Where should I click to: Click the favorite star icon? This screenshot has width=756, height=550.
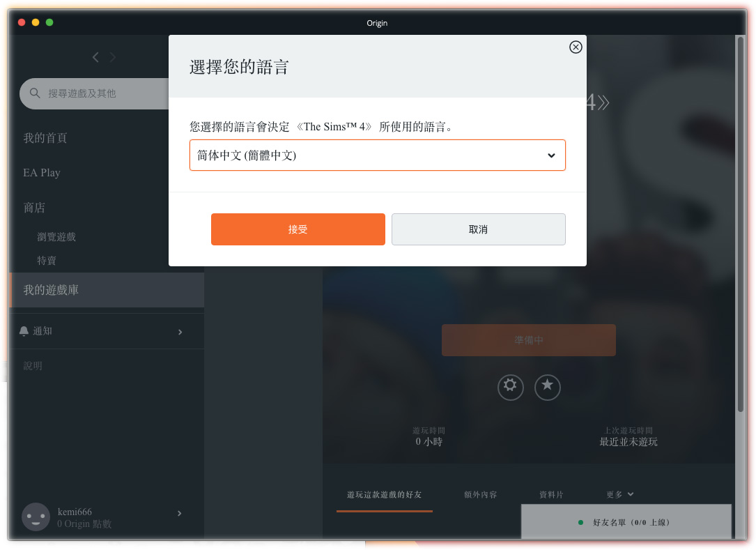tap(547, 387)
